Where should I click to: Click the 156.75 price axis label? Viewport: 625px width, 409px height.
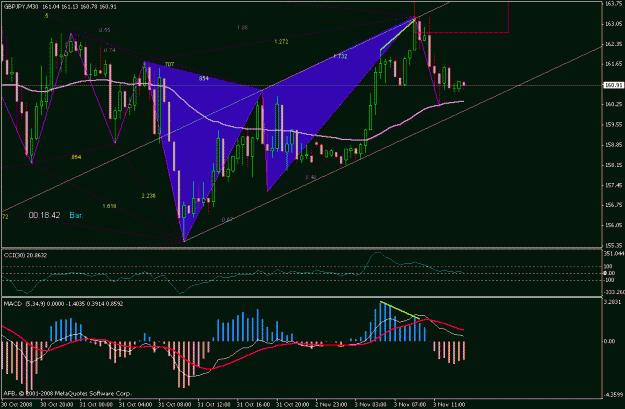click(611, 205)
